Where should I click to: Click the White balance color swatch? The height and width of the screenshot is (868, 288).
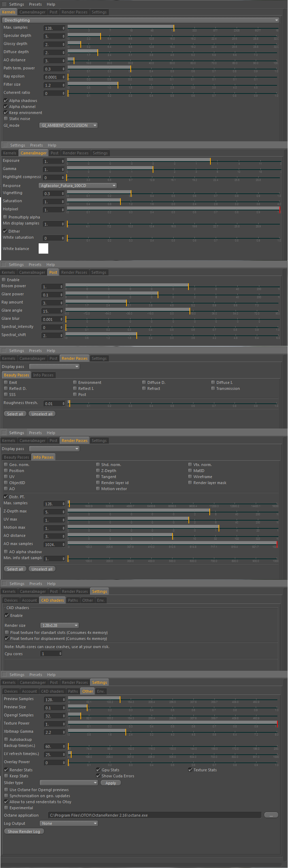point(43,249)
